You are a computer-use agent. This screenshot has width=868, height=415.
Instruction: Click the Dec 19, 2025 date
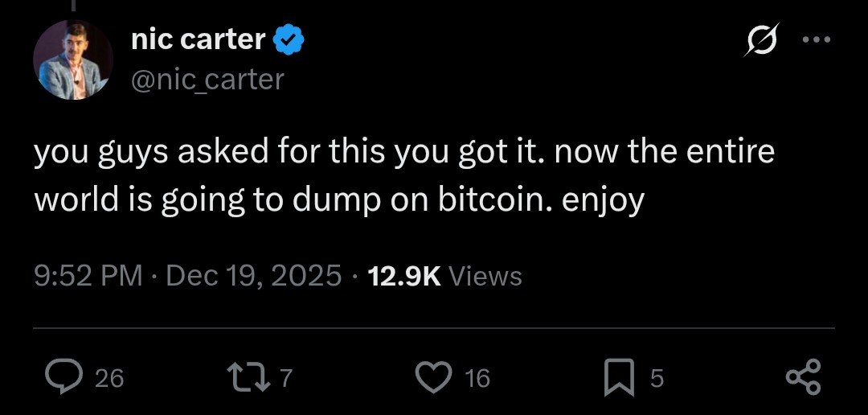coord(253,276)
